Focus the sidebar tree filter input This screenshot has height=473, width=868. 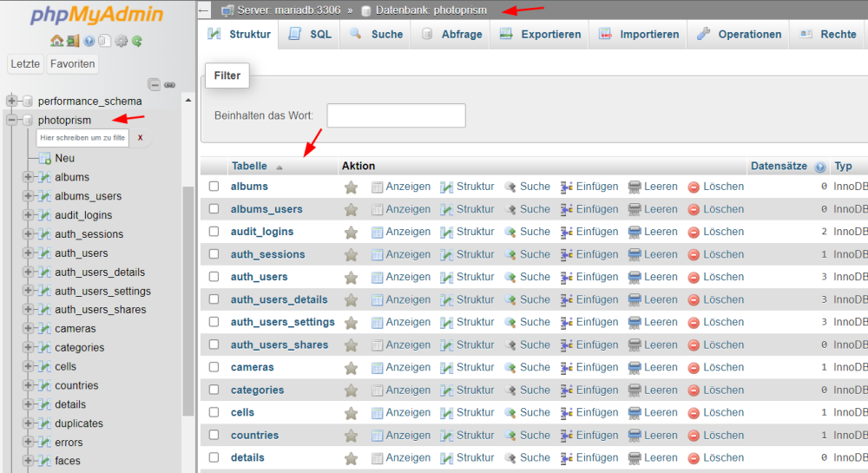click(x=82, y=138)
